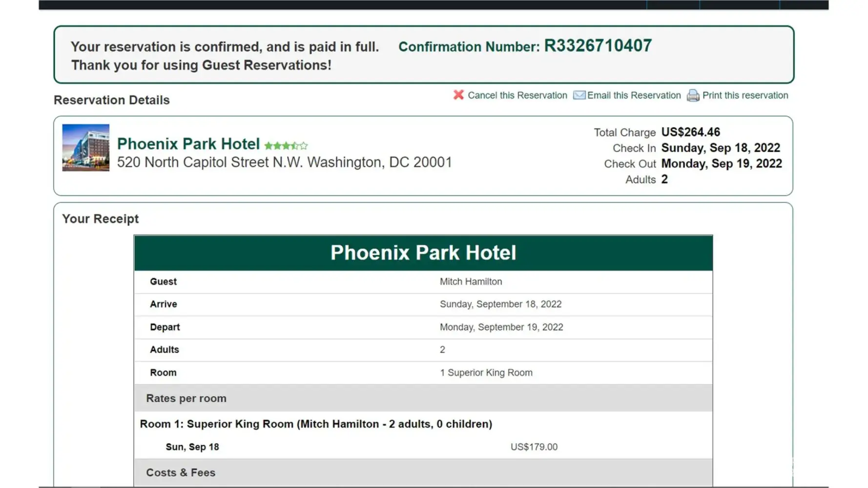Click the hotel star rating icons

coord(286,145)
